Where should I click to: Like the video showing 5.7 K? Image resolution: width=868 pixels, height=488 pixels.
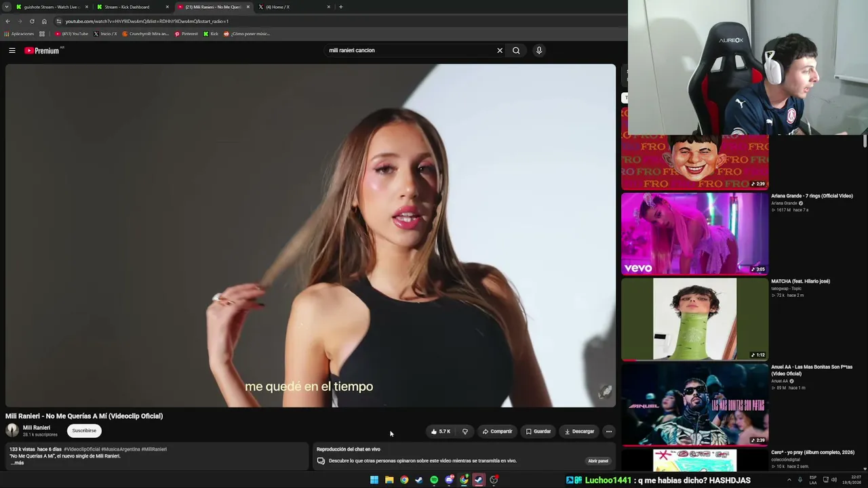(x=441, y=431)
